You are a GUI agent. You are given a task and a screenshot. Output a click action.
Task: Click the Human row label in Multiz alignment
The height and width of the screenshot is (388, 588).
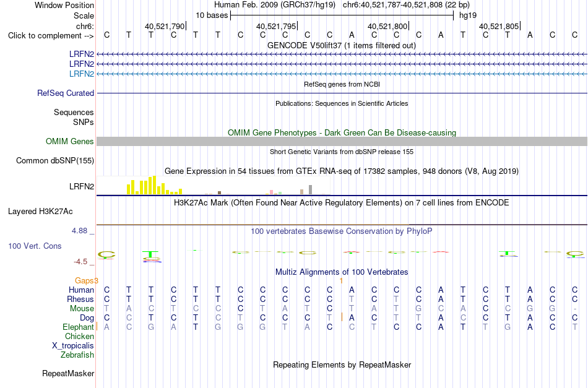[x=81, y=290]
